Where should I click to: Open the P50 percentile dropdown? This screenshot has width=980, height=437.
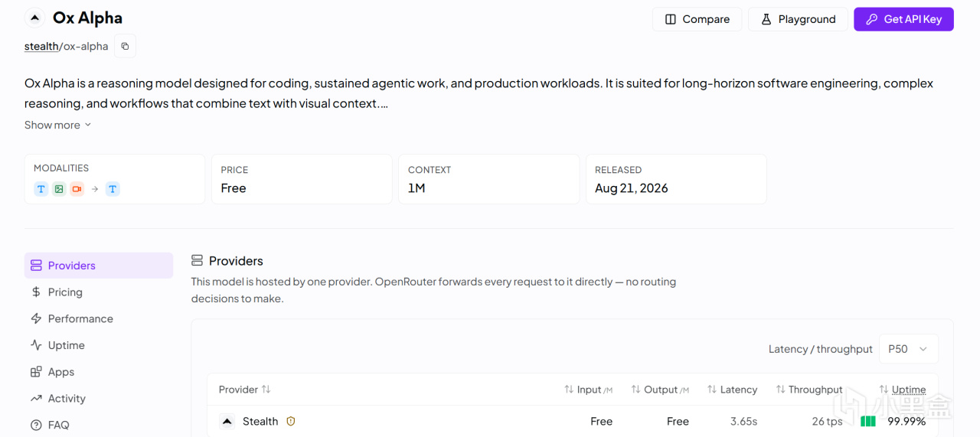909,349
